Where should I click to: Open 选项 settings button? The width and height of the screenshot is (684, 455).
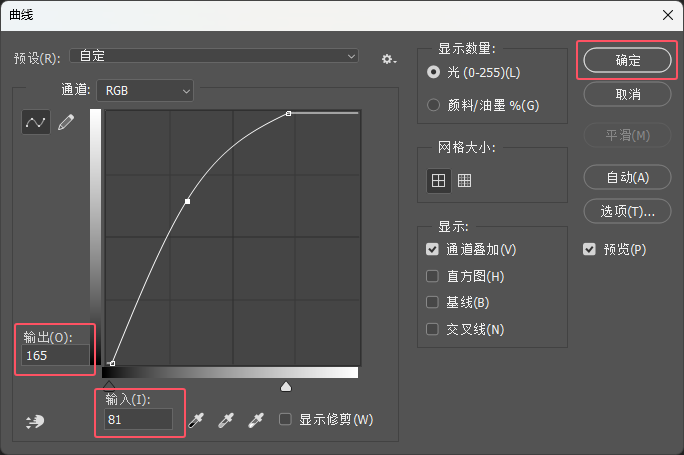627,211
